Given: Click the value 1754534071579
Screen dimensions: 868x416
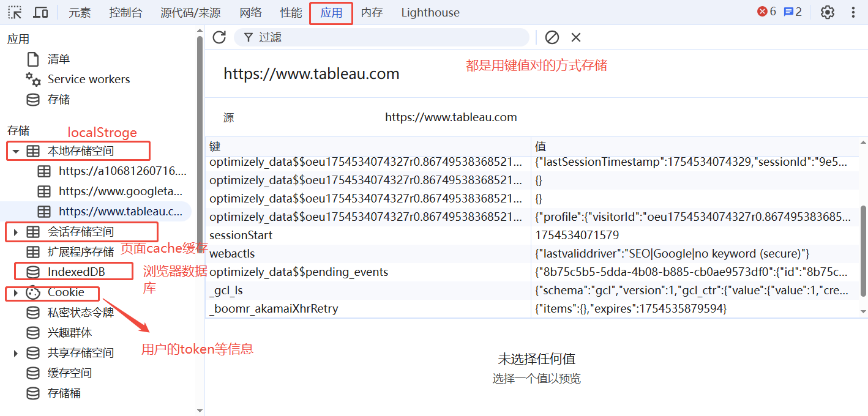Looking at the screenshot, I should (x=577, y=236).
